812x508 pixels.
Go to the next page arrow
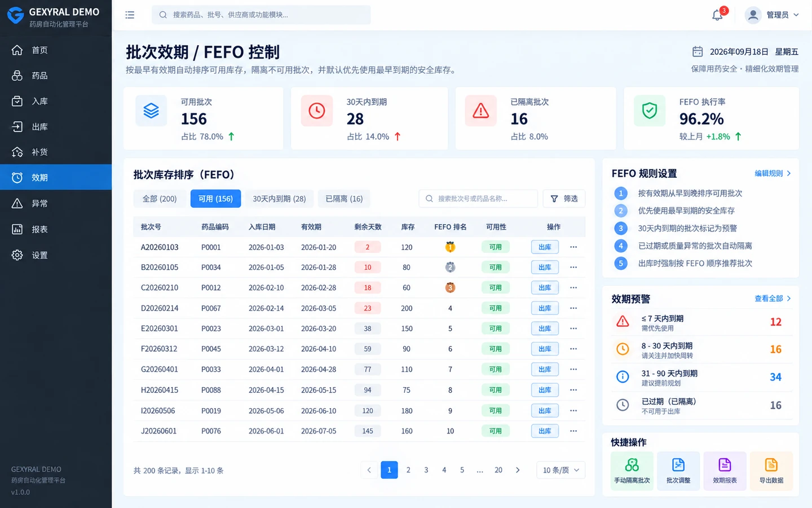[x=518, y=470]
